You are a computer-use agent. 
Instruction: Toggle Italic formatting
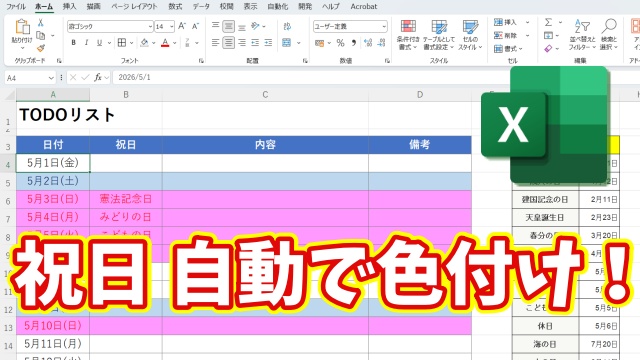(87, 42)
